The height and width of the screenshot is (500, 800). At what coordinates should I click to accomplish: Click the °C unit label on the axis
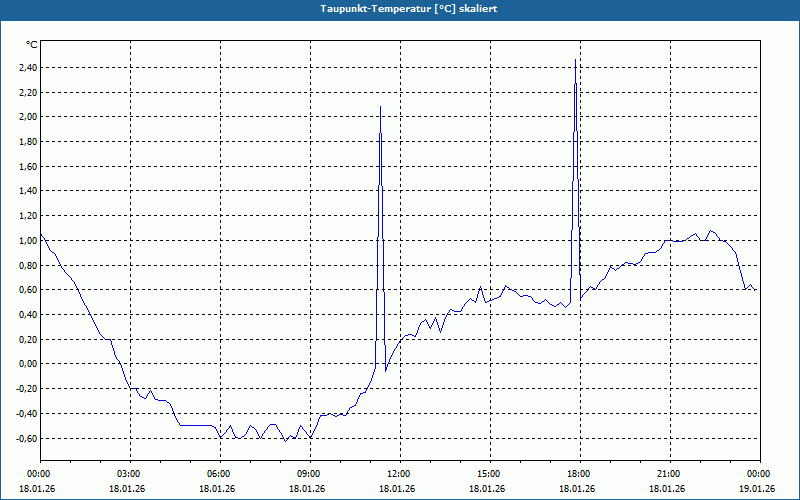[32, 45]
